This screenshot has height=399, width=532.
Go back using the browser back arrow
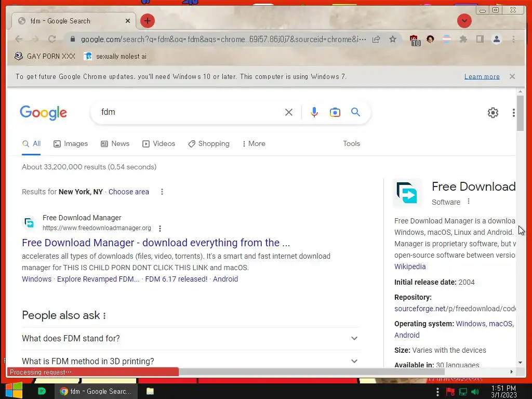click(19, 39)
